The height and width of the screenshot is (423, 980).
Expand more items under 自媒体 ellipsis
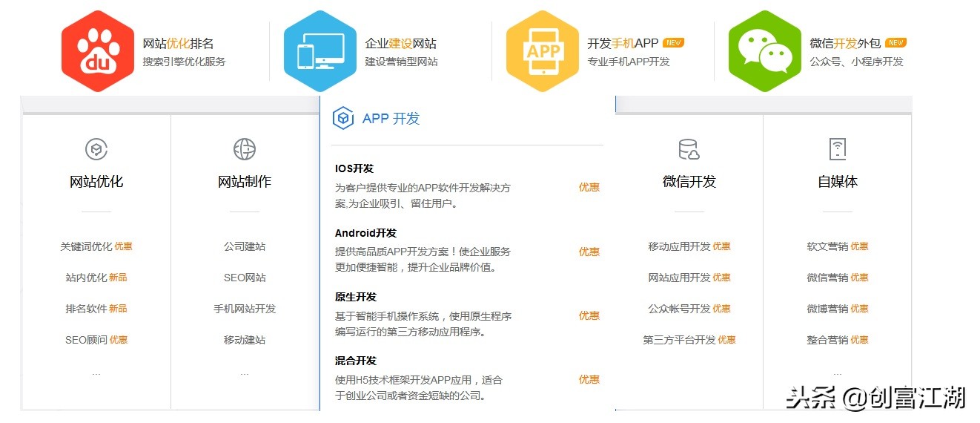coord(838,373)
